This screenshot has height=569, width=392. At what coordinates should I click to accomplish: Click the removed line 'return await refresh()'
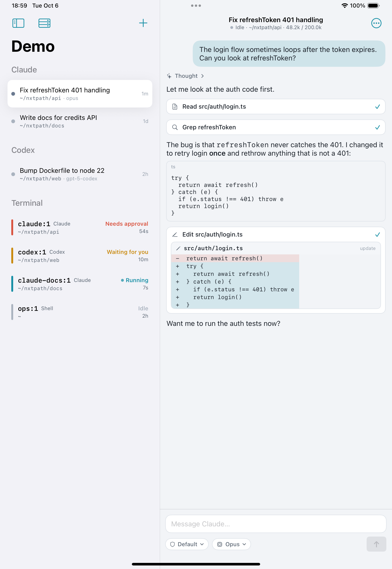(x=235, y=258)
